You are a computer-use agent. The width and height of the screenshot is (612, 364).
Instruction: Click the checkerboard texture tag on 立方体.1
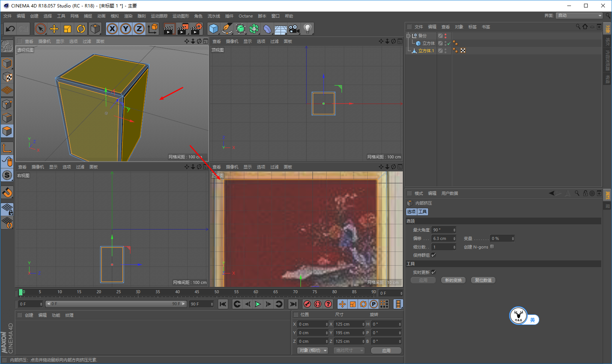point(463,51)
